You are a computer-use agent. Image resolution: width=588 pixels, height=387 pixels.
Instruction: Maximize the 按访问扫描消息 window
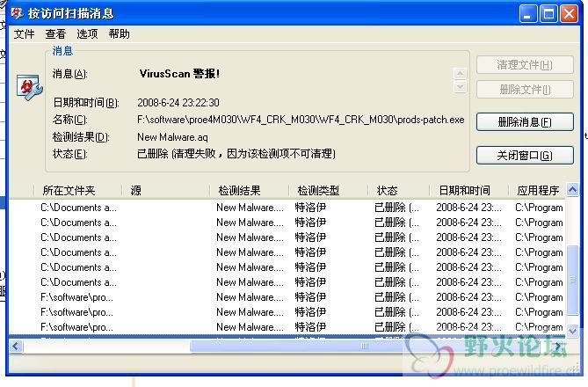click(x=548, y=14)
